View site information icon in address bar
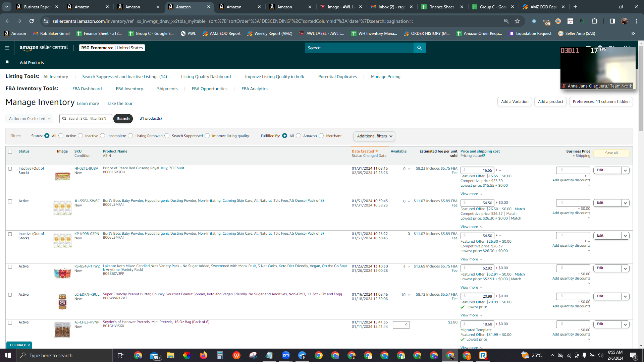 46,21
